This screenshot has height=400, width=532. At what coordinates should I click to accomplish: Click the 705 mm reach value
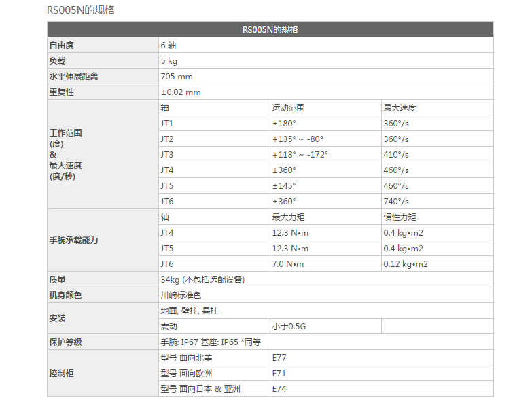coord(177,77)
